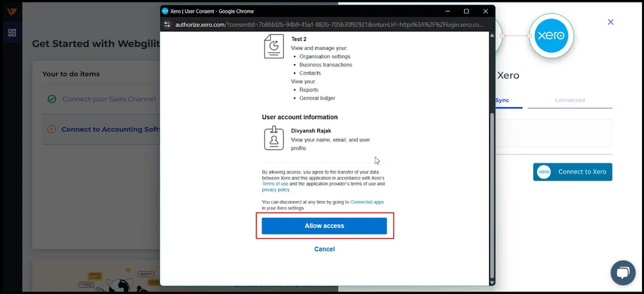The height and width of the screenshot is (294, 644).
Task: Click the scrollbar down arrow in popup
Action: pos(491,282)
